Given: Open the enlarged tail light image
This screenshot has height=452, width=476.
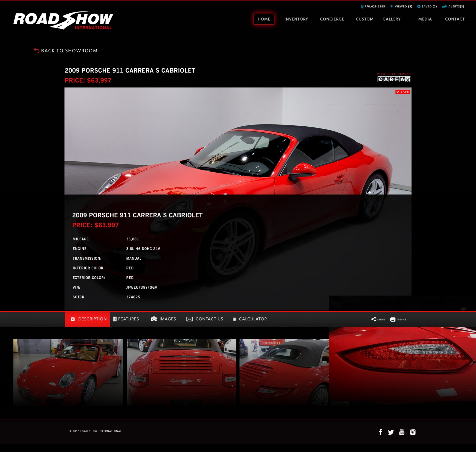Looking at the screenshot, I should pos(402,364).
